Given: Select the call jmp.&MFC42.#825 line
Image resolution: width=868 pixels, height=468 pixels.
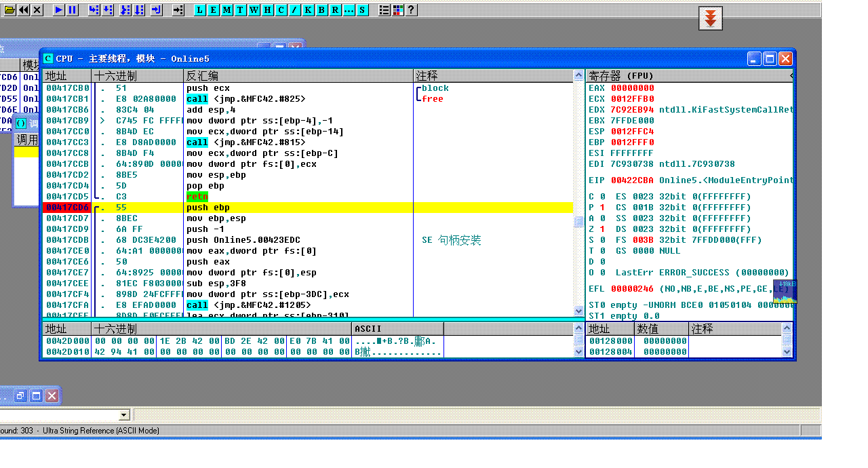Looking at the screenshot, I should (309, 99).
